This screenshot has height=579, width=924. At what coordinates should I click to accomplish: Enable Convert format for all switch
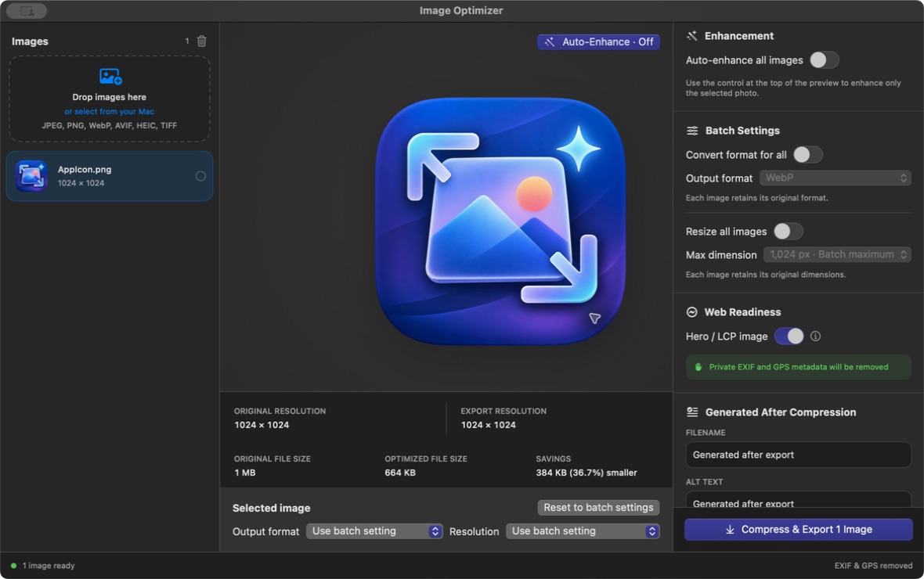[807, 155]
